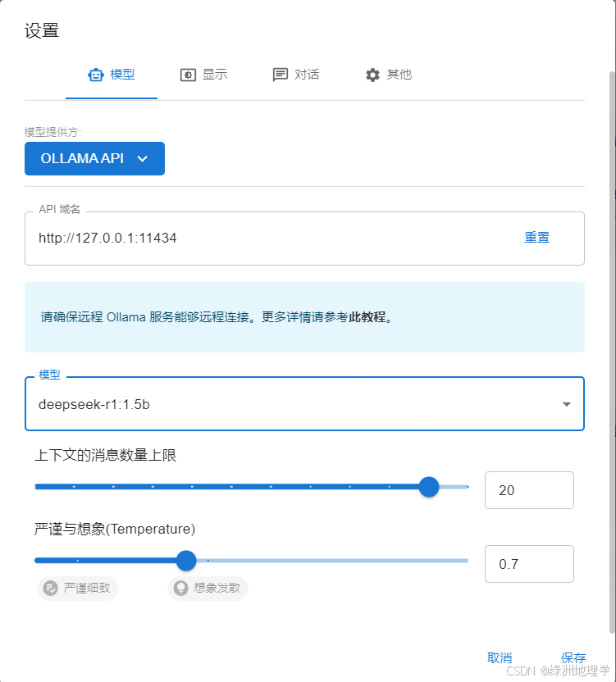This screenshot has width=616, height=682.
Task: Click the Temperature slider handle
Action: pos(186,561)
